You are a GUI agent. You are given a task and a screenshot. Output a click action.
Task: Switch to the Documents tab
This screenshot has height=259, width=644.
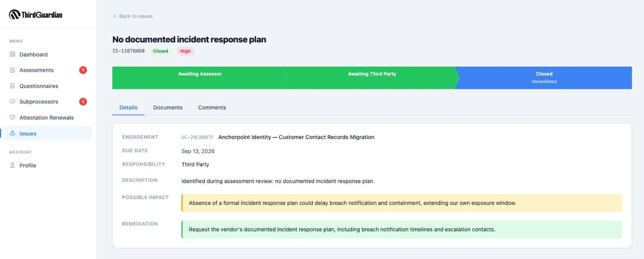coord(168,108)
